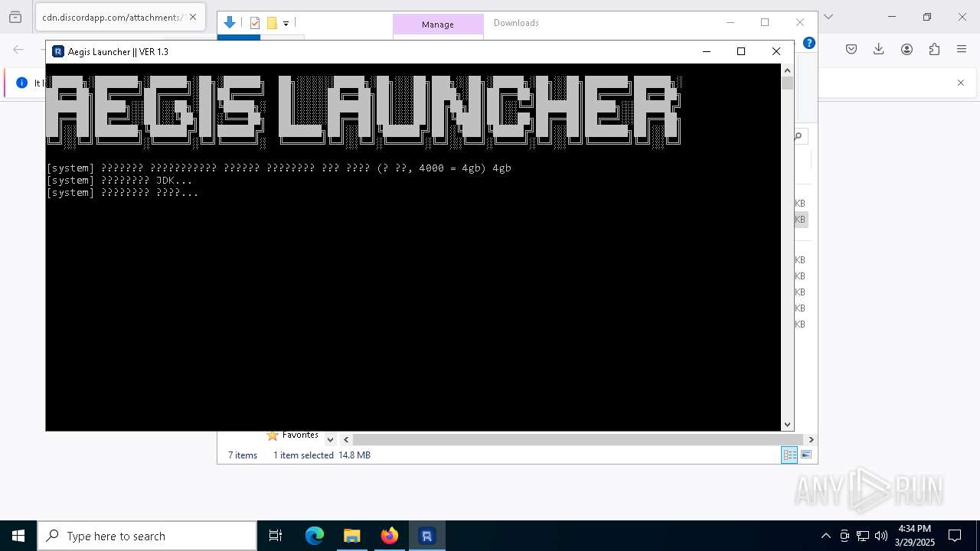This screenshot has height=551, width=980.
Task: Open the Manage ribbon tab in Explorer
Action: 438,24
